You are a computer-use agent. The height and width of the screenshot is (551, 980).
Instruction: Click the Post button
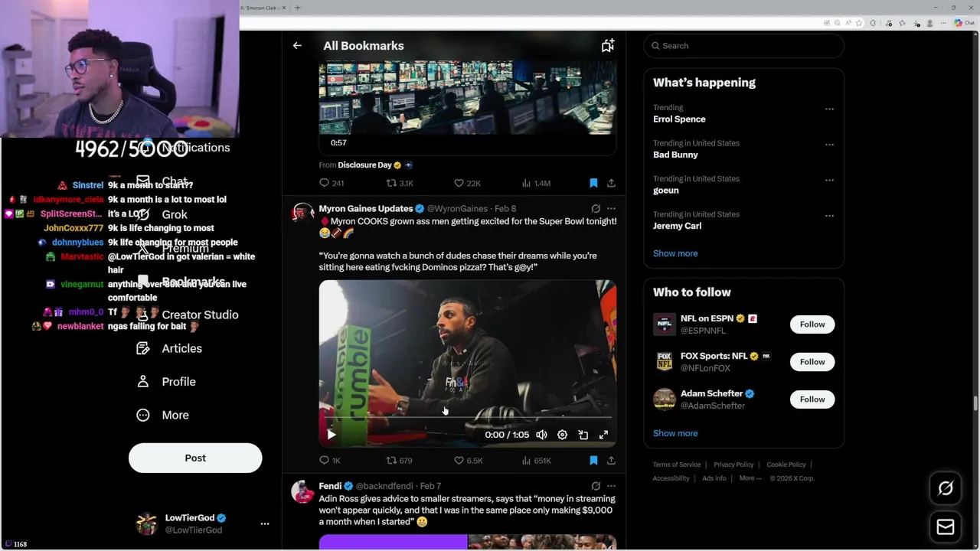coord(195,458)
